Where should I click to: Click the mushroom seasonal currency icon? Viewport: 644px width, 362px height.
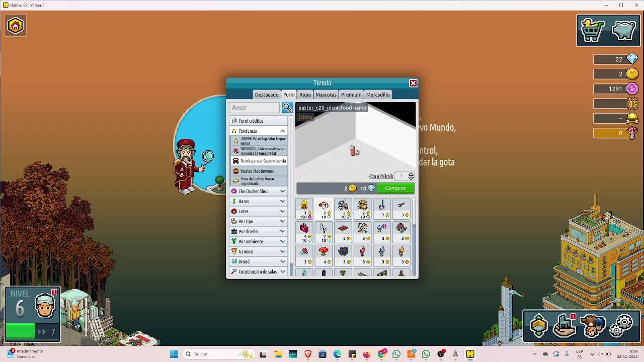pyautogui.click(x=632, y=133)
